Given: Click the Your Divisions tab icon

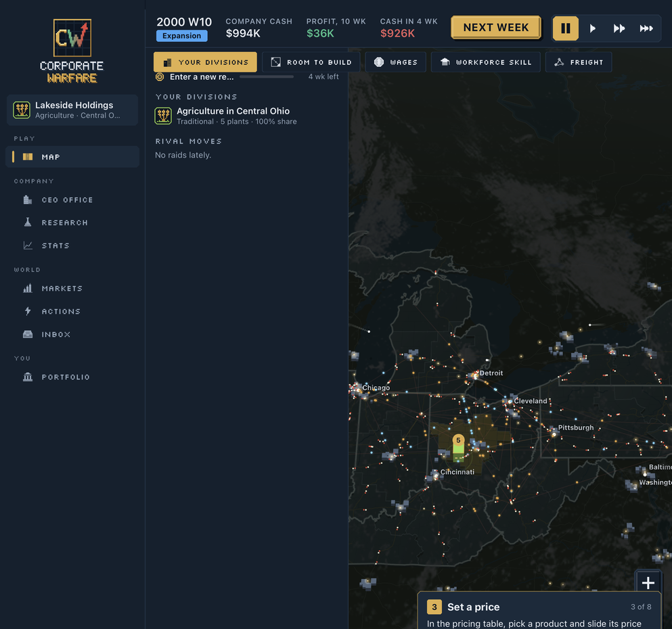Looking at the screenshot, I should point(168,62).
